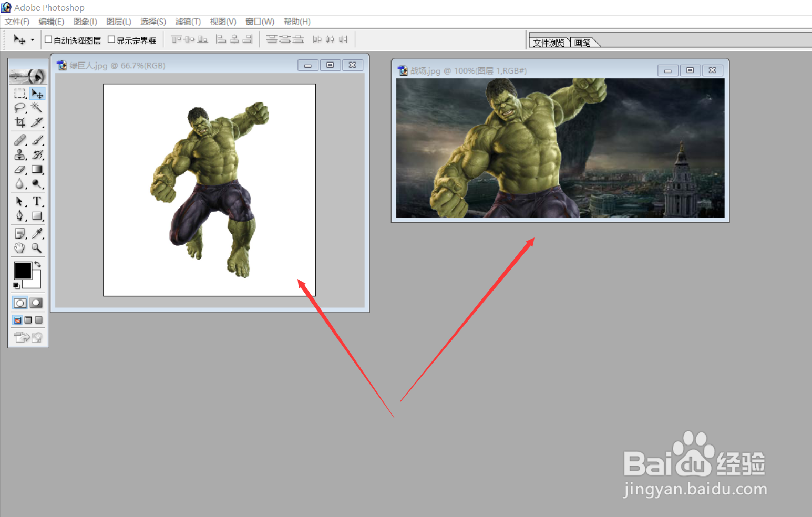Switch to the 画笔 tab
The image size is (812, 517).
[582, 43]
